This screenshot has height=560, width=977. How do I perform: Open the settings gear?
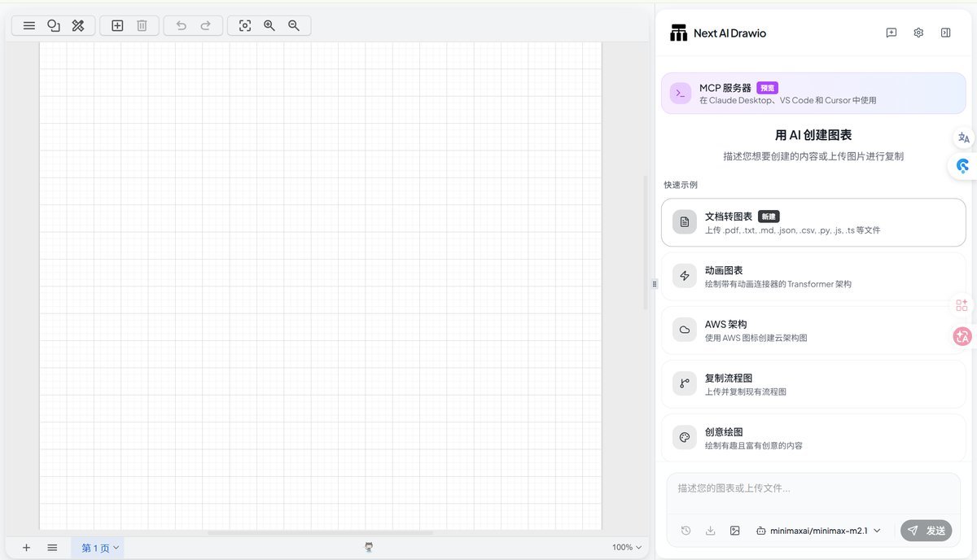(918, 33)
